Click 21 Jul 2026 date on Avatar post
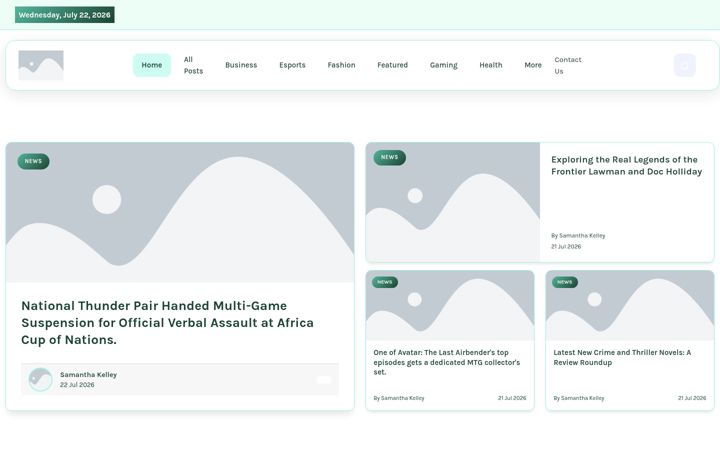Image resolution: width=720 pixels, height=450 pixels. (x=512, y=398)
